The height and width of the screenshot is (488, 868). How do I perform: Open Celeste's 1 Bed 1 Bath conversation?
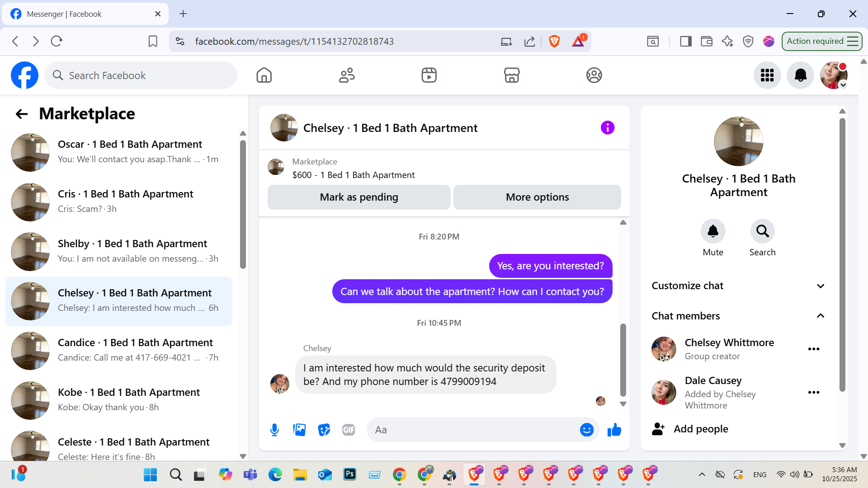119,446
